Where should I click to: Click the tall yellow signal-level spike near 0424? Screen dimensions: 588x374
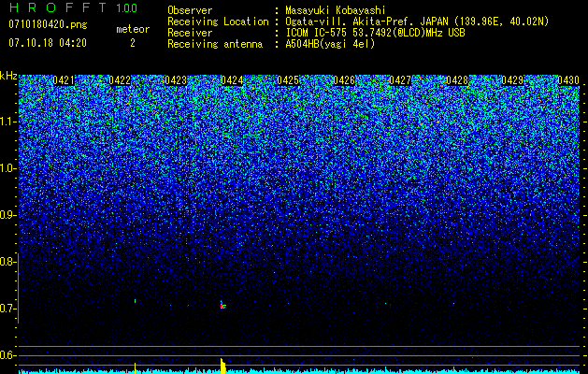222,366
